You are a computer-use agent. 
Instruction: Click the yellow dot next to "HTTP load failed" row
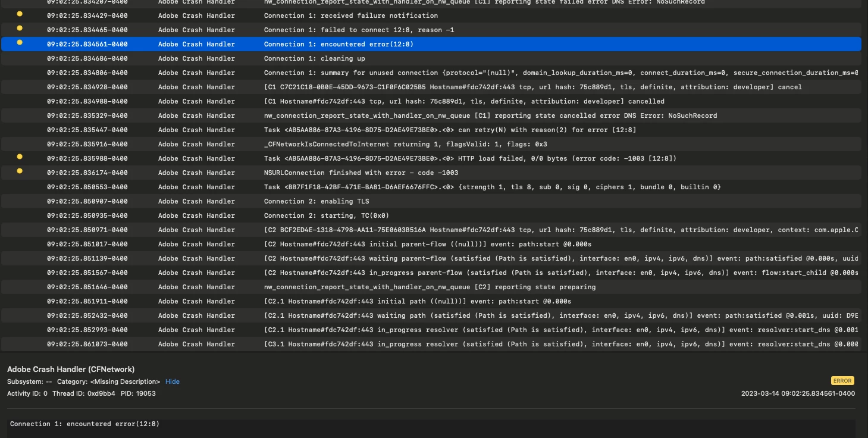[x=20, y=157]
